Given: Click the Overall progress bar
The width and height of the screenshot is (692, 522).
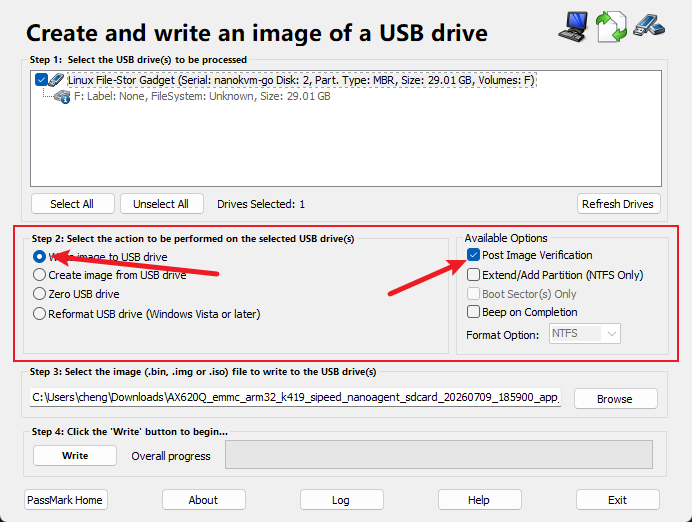Looking at the screenshot, I should (x=439, y=454).
